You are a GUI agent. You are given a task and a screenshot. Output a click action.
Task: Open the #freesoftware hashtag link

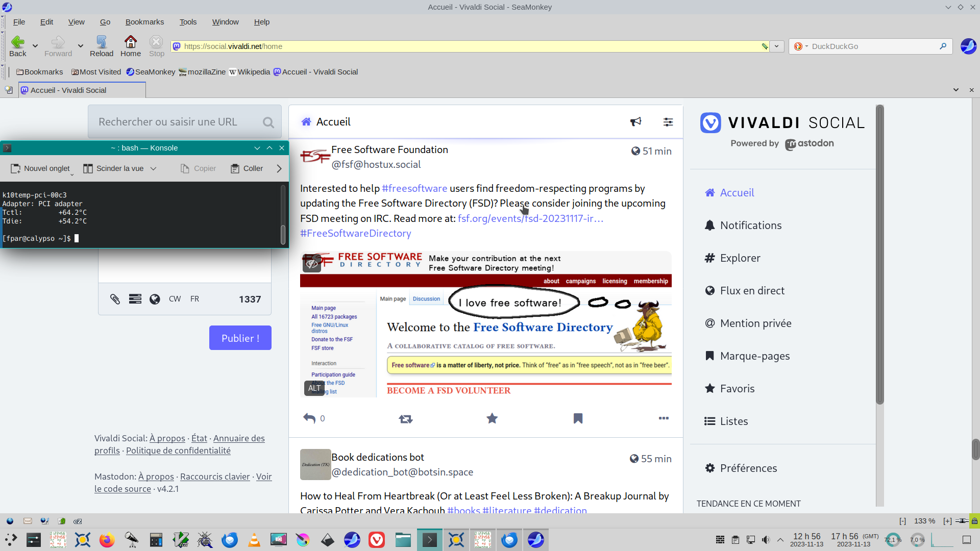(414, 188)
